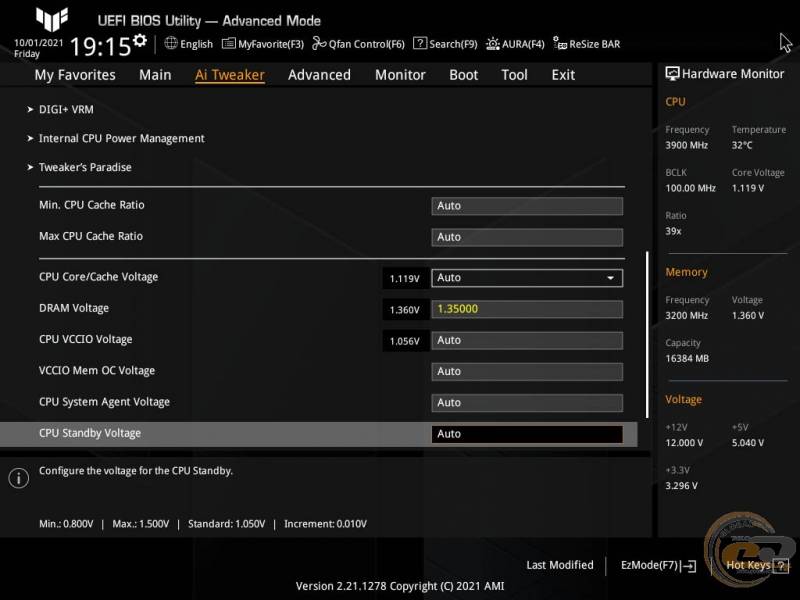Select the CPU Standby Voltage row label
Viewport: 800px width, 600px height.
click(90, 433)
